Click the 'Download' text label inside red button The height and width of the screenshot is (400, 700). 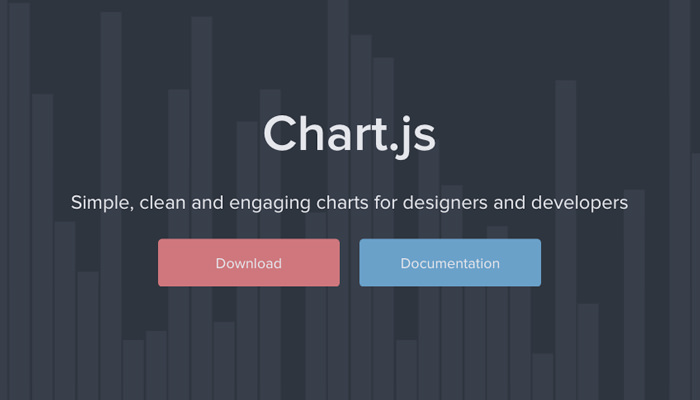(x=248, y=264)
